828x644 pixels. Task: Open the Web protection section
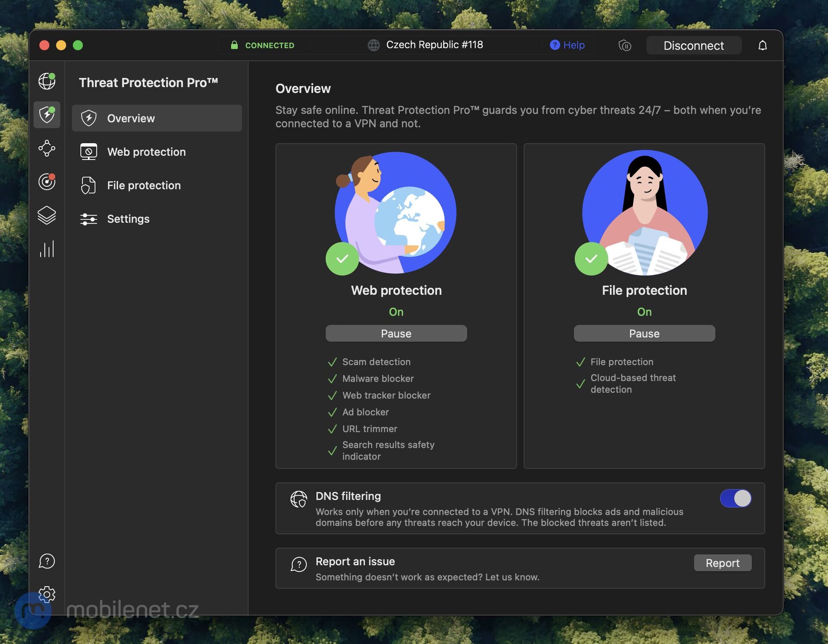point(147,152)
